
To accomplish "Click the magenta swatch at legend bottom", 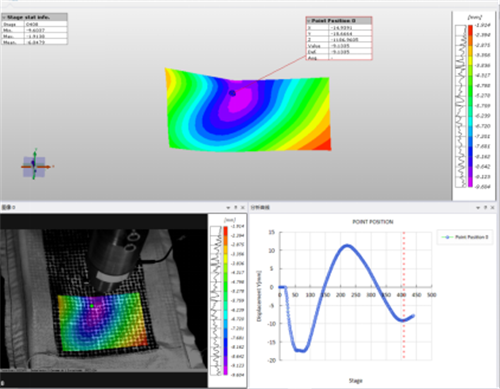I will tap(470, 182).
